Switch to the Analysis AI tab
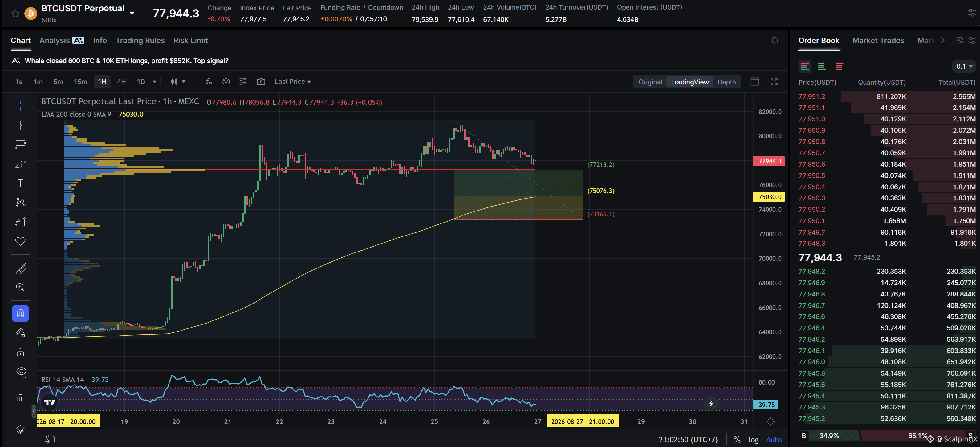The width and height of the screenshot is (980, 447). pos(62,40)
